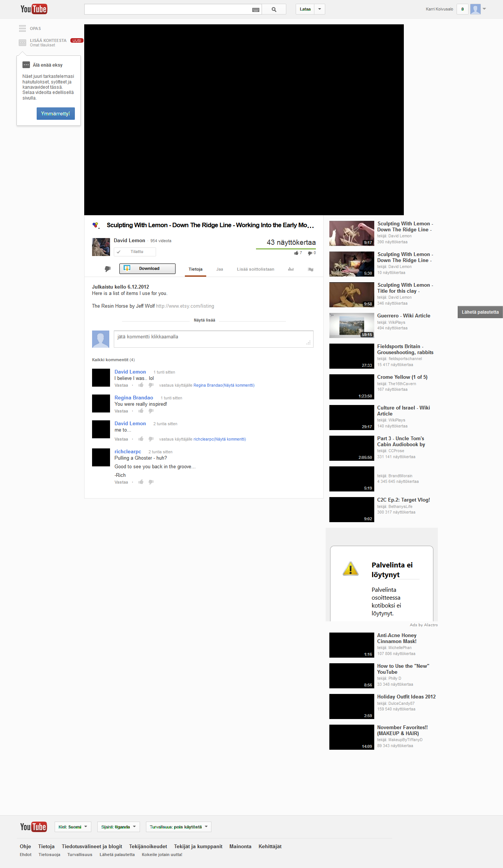Open the Lisää soittolistaan tab
The width and height of the screenshot is (503, 868).
click(256, 269)
